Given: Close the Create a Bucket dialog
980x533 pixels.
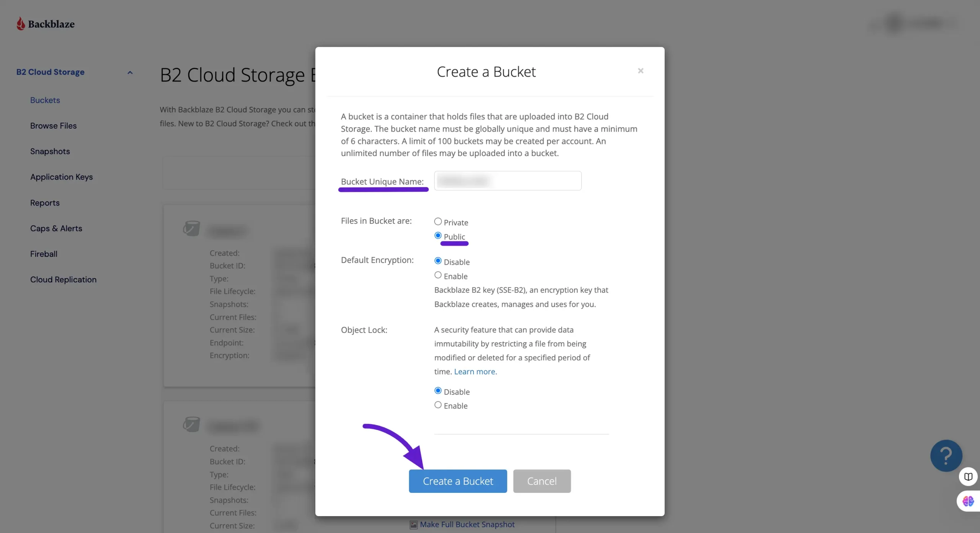Looking at the screenshot, I should tap(640, 71).
